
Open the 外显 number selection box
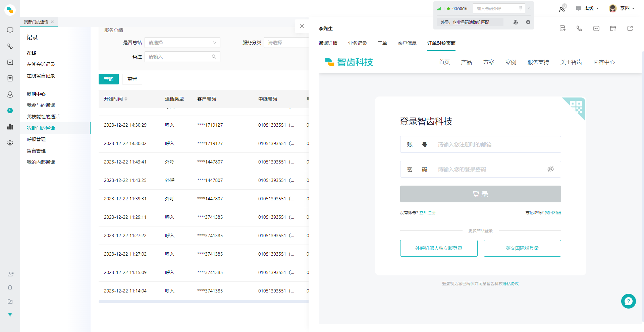click(470, 22)
